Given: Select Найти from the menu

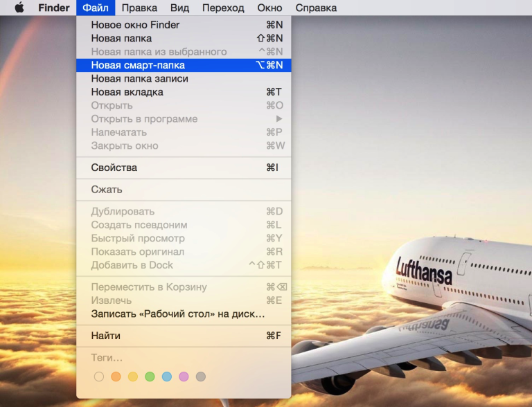Looking at the screenshot, I should pos(184,336).
